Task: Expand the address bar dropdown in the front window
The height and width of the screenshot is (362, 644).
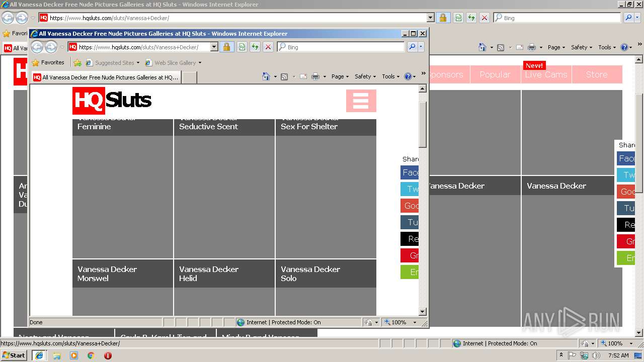Action: (214, 47)
